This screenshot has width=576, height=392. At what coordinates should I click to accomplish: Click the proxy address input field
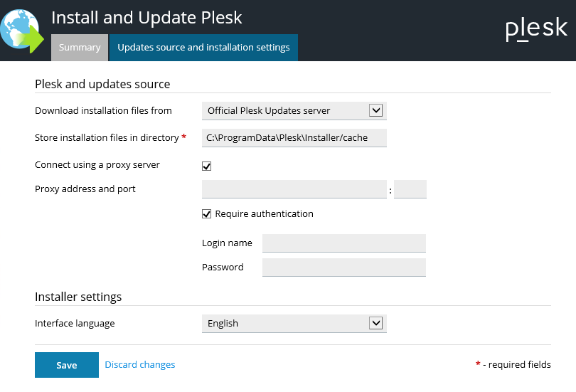(294, 189)
